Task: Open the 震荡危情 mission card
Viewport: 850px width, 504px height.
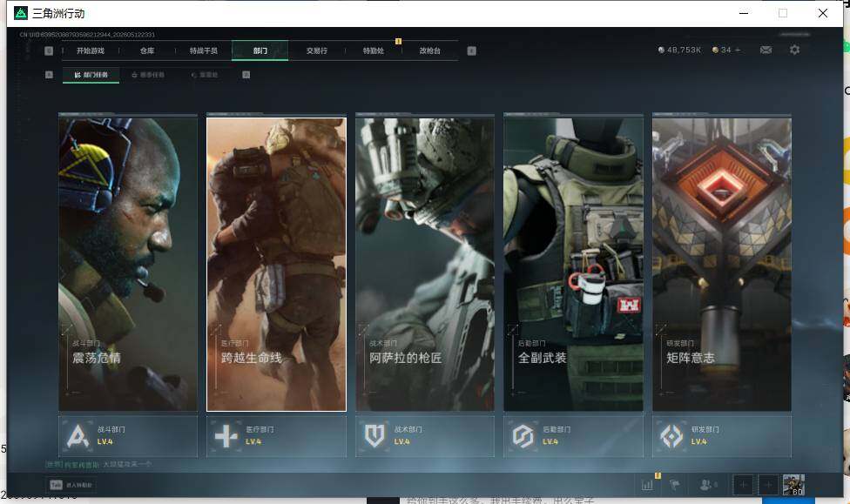Action: tap(128, 265)
